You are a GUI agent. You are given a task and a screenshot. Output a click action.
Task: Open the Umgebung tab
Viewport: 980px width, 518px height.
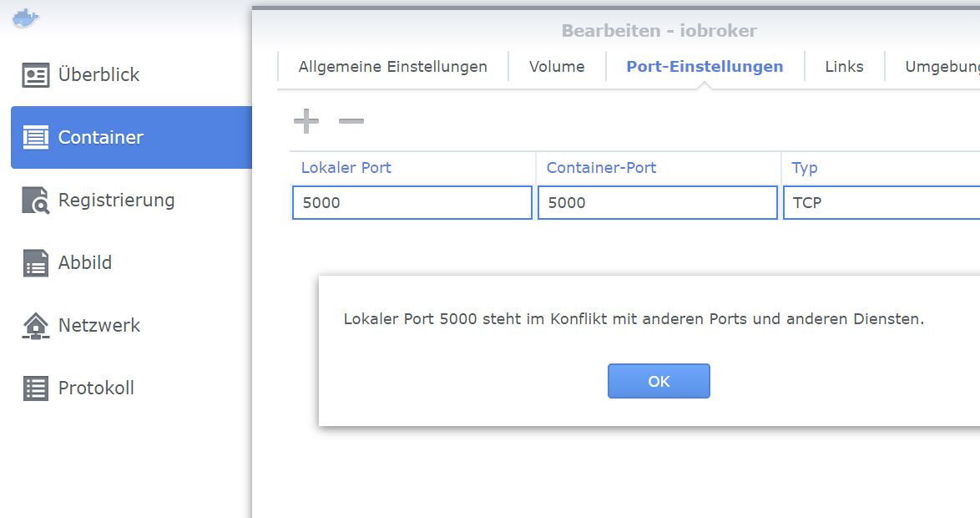(x=942, y=66)
